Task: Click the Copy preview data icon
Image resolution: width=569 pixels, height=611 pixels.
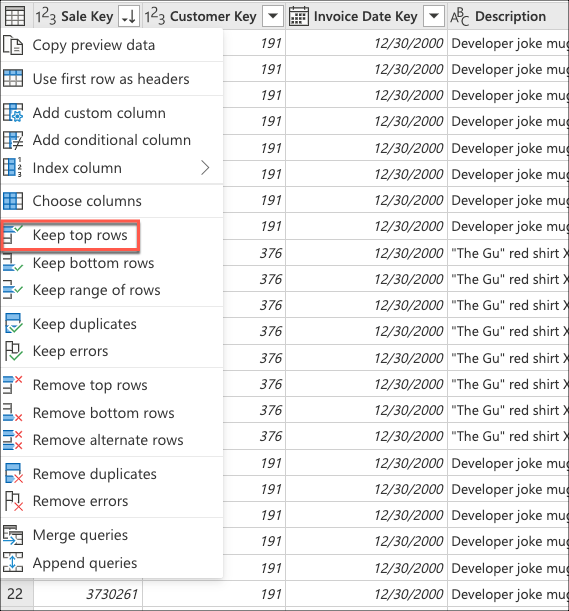Action: click(x=13, y=45)
